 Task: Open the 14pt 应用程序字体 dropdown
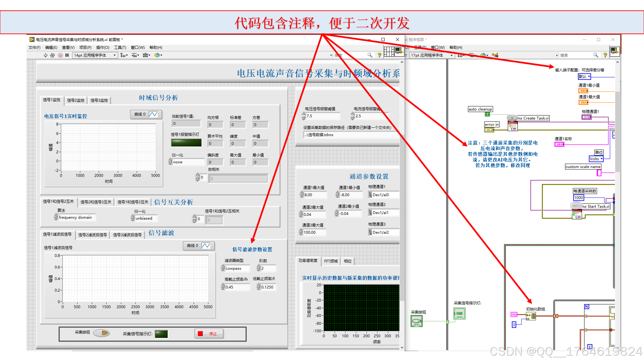[x=95, y=55]
